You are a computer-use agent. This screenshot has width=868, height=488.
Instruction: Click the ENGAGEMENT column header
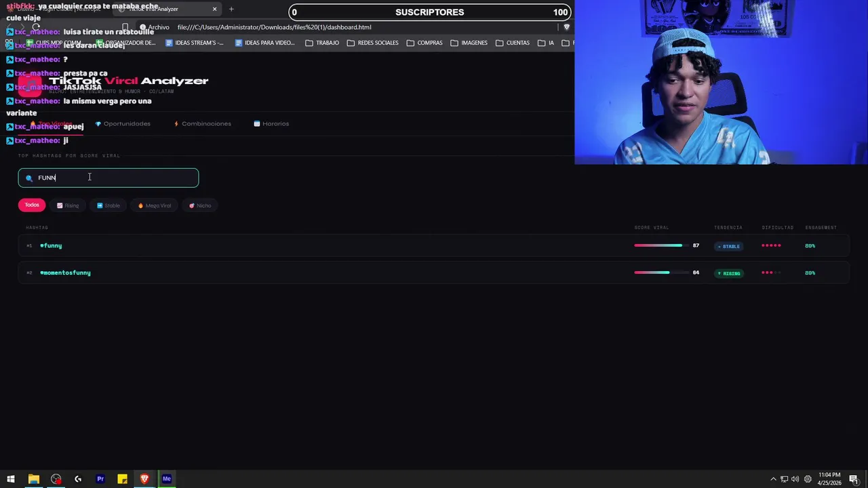(821, 228)
